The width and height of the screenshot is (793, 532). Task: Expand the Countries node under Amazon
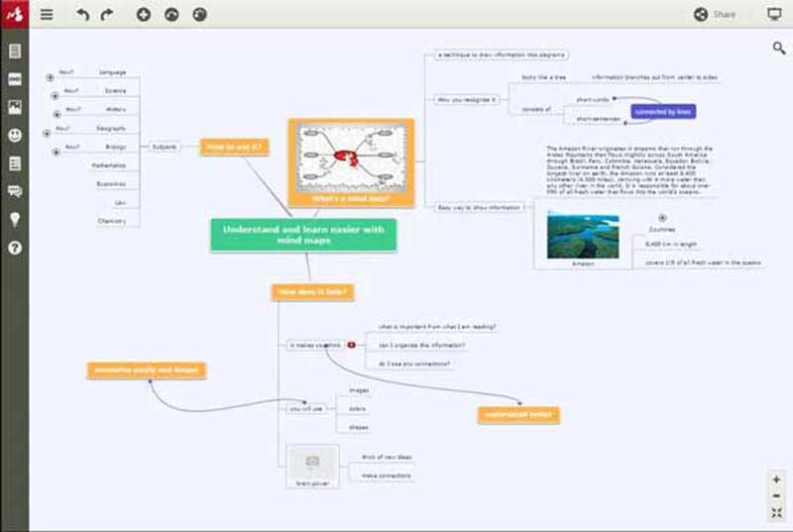(662, 218)
